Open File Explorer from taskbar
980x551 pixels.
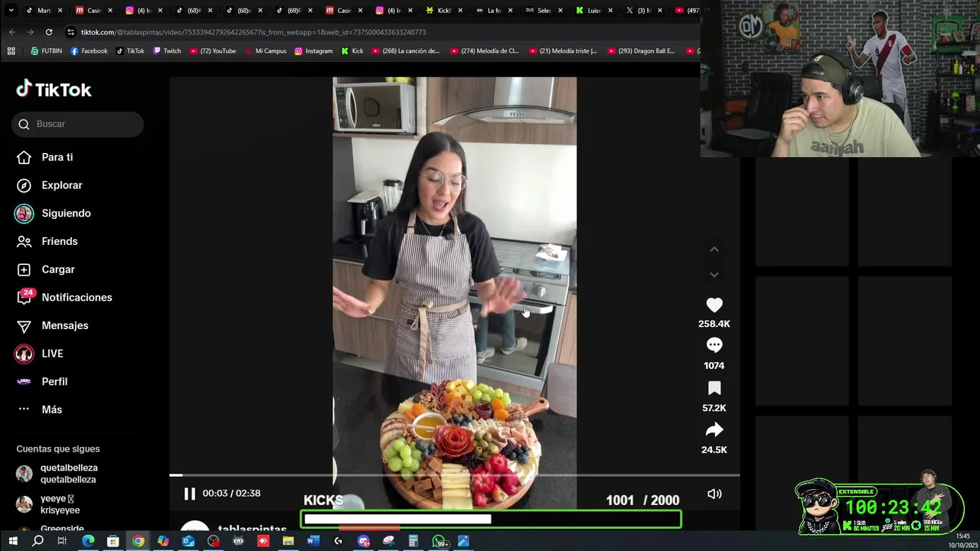point(288,541)
